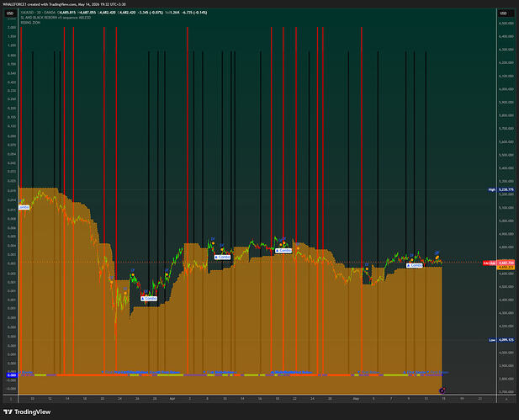519x420 pixels.
Task: Select the SL AND BLACK REBORN v5 indicator legend
Action: point(56,18)
